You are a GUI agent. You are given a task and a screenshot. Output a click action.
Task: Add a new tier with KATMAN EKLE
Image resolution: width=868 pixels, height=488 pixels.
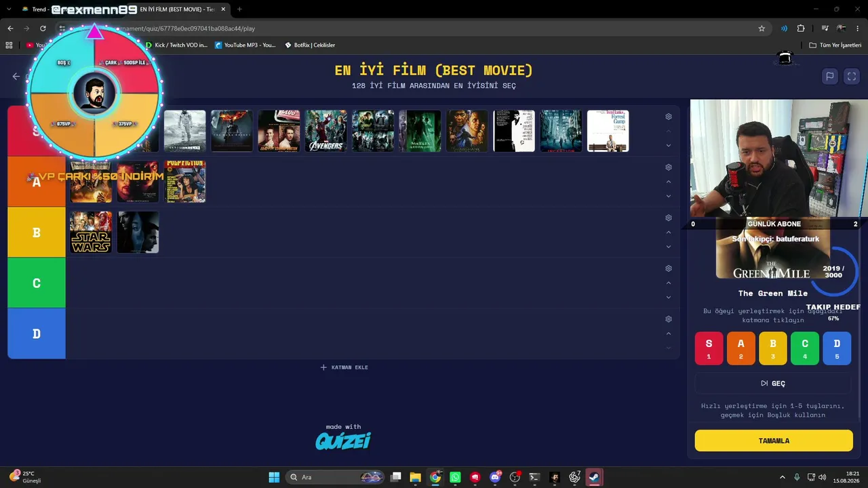point(344,367)
